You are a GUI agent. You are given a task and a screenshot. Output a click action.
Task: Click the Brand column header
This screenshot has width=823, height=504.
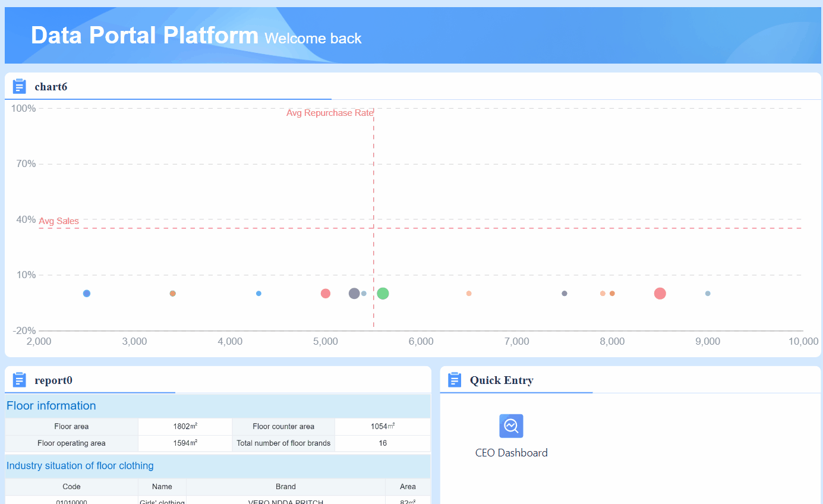pyautogui.click(x=286, y=486)
